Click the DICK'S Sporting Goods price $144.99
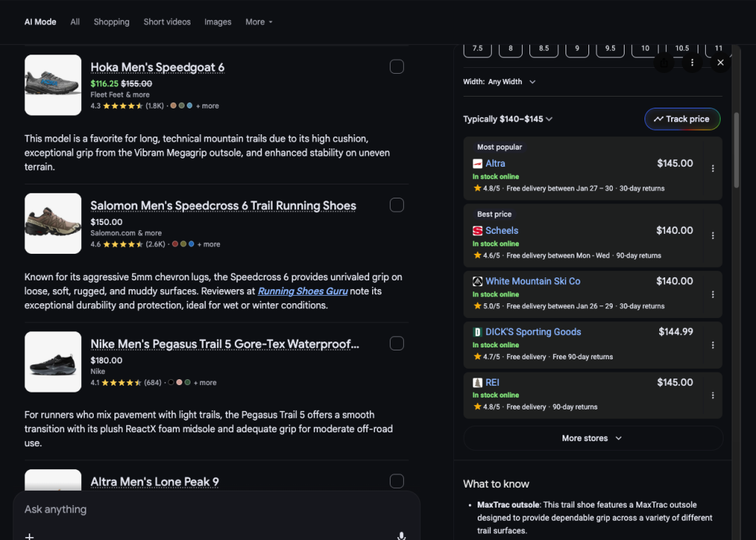This screenshot has height=540, width=756. pos(676,332)
